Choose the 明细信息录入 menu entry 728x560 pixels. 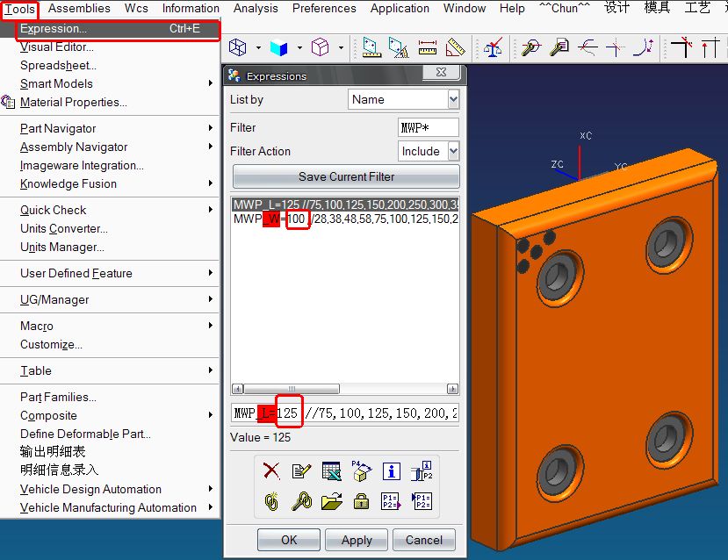(x=110, y=470)
